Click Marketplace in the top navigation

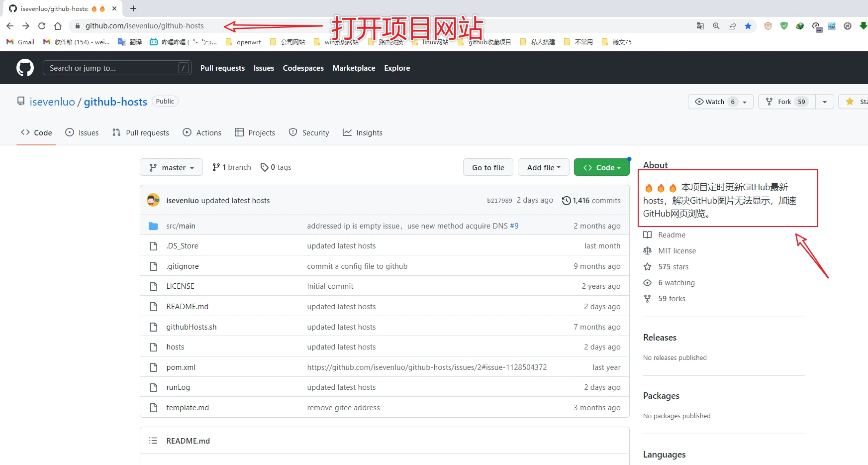pos(354,68)
